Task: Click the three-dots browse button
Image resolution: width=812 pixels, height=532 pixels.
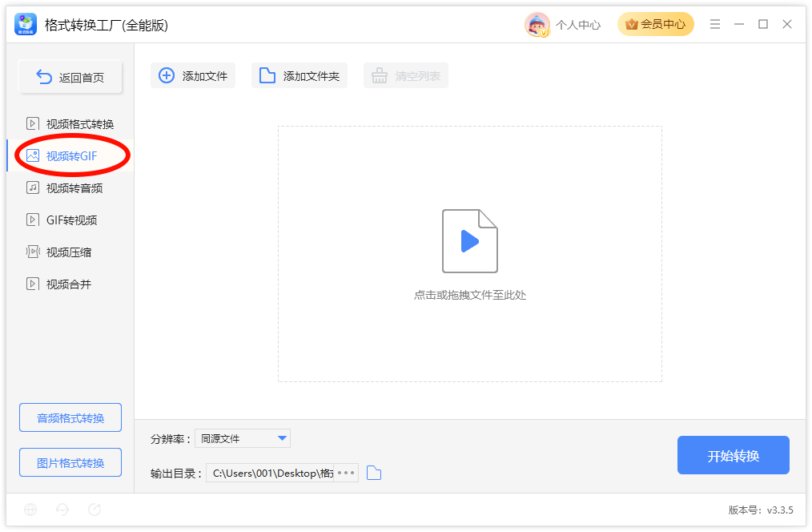Action: (346, 473)
